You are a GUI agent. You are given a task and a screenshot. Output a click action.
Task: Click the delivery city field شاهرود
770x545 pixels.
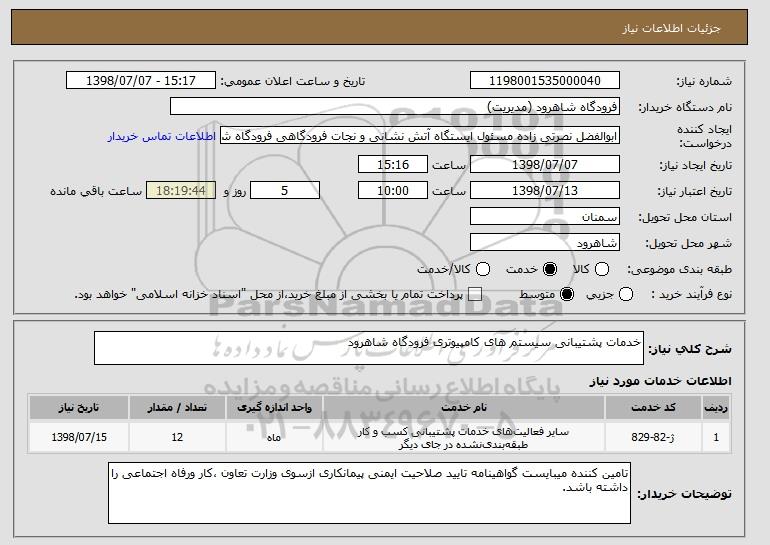(x=545, y=243)
